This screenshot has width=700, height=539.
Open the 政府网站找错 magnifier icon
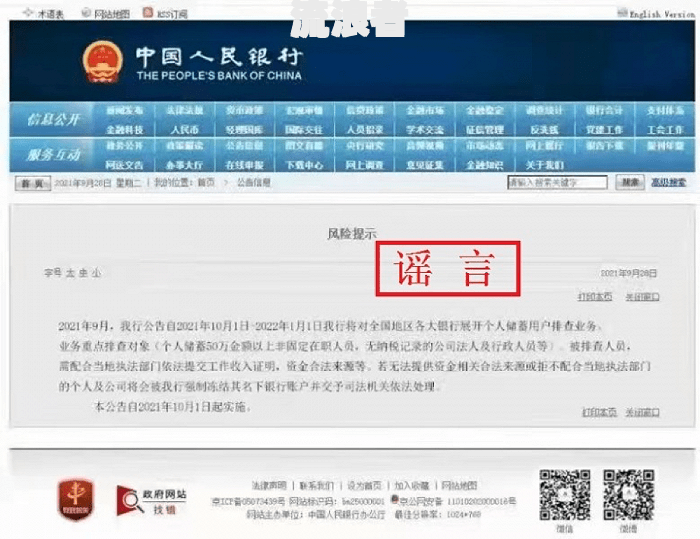pos(129,500)
